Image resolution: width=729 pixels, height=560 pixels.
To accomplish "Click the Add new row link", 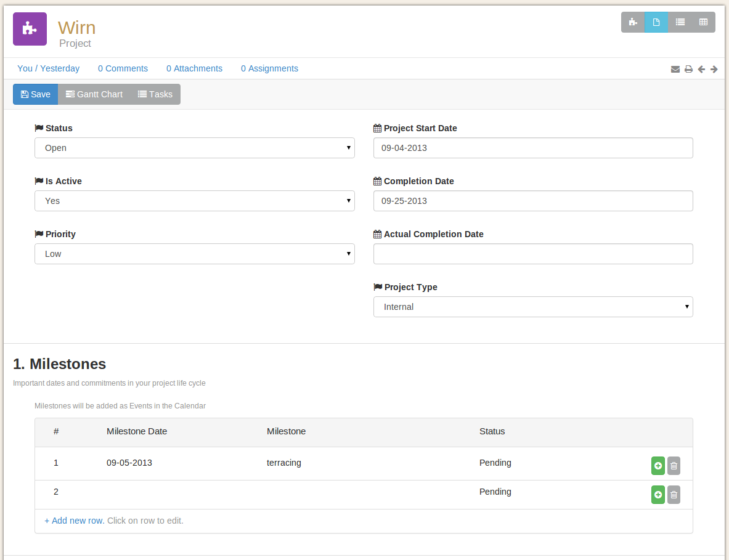I will (x=74, y=521).
